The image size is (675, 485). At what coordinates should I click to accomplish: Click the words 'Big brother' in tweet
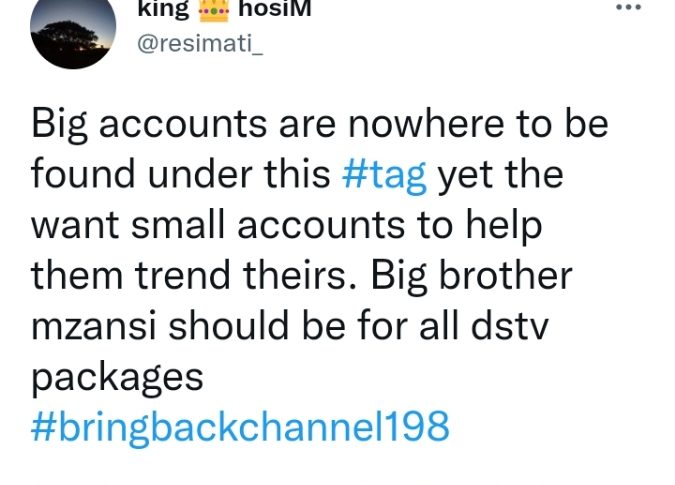472,277
